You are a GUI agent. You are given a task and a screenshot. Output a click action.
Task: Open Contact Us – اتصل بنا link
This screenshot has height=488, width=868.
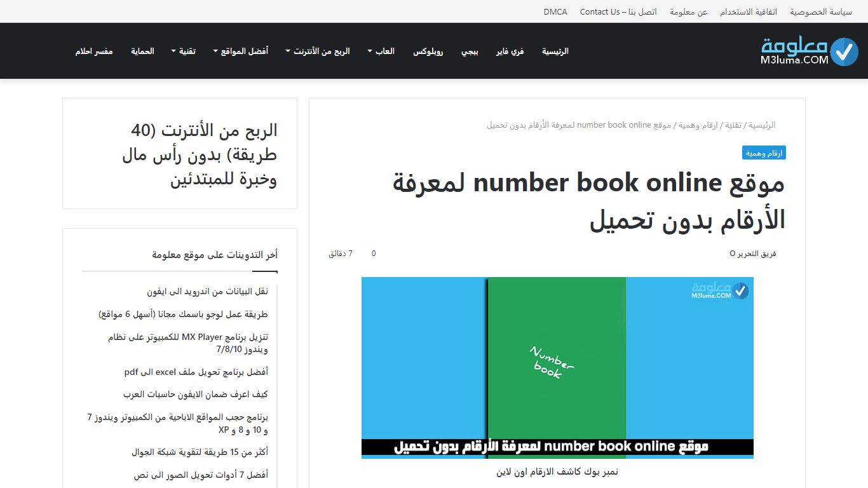618,11
